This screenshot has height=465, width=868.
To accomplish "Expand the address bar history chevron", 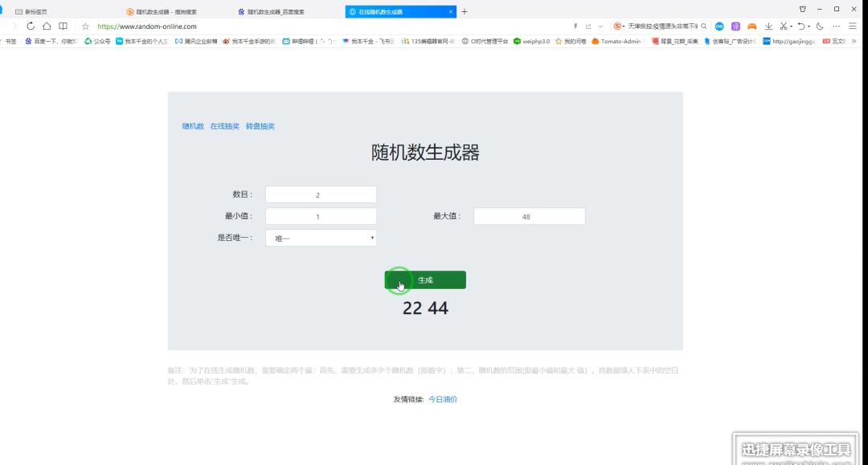I will (x=600, y=26).
